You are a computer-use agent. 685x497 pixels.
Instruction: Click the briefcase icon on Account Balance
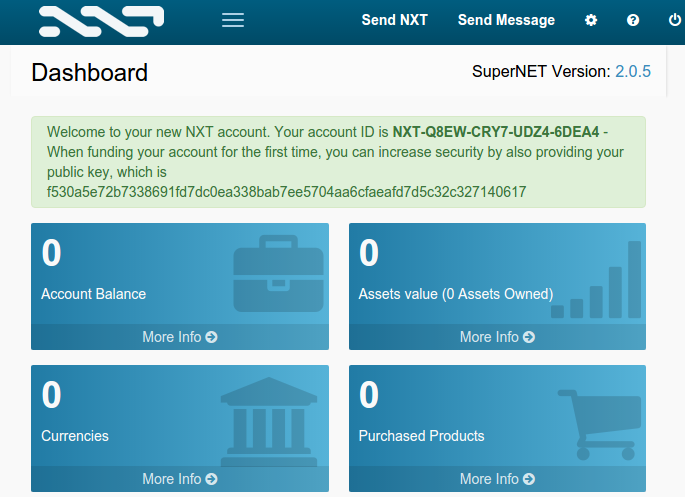click(x=279, y=274)
